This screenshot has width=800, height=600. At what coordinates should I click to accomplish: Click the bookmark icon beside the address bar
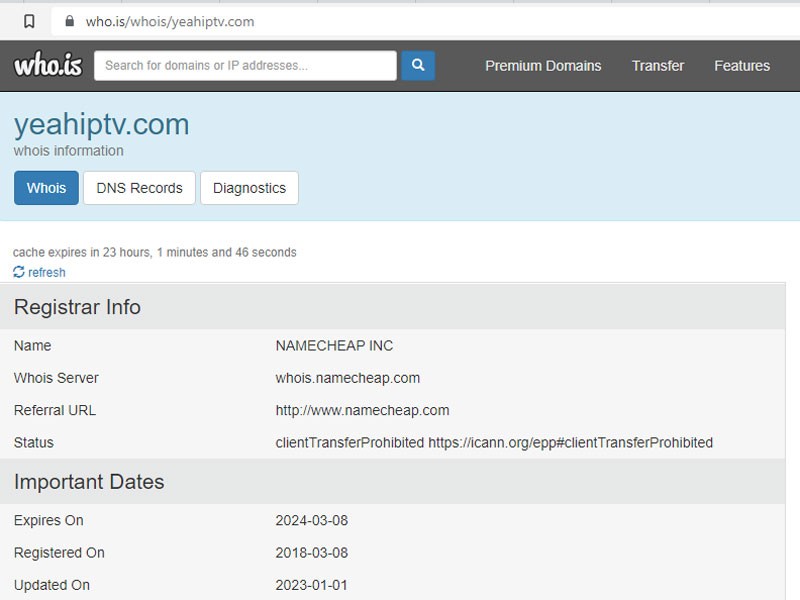pyautogui.click(x=29, y=21)
